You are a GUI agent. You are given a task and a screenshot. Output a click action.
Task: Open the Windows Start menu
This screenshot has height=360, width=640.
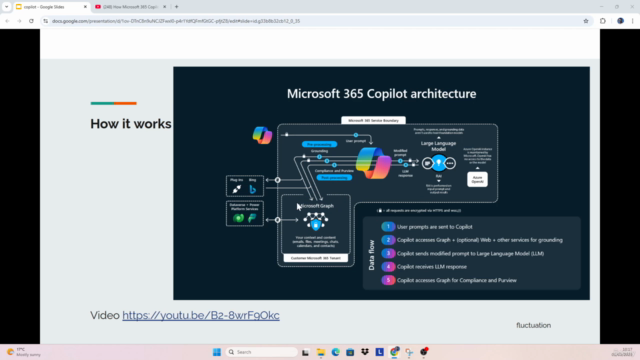coord(217,352)
